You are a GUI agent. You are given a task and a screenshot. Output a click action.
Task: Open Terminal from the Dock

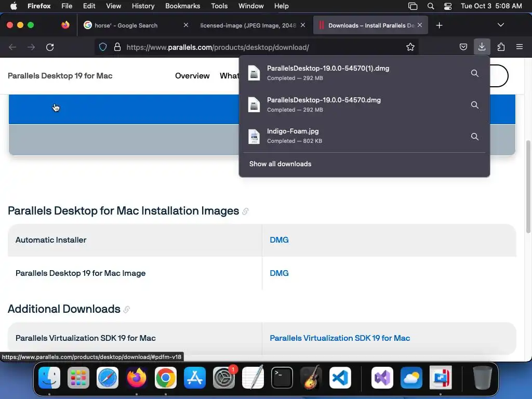[282, 378]
